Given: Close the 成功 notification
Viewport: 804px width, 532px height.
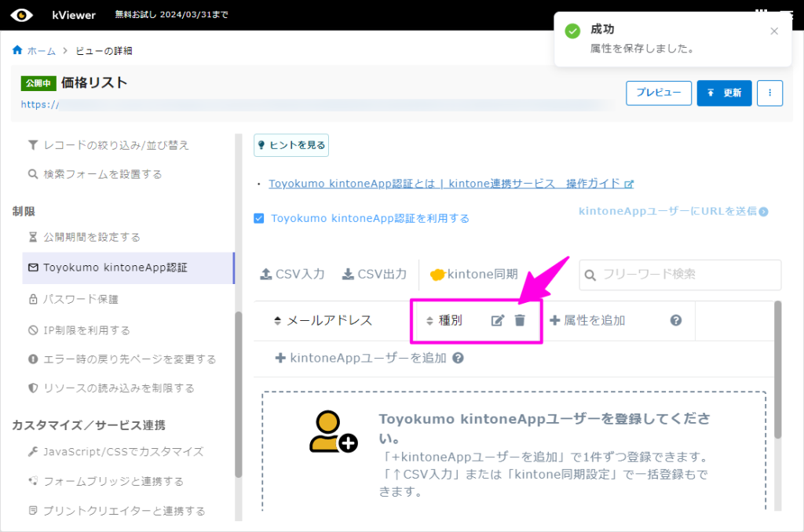Looking at the screenshot, I should click(774, 31).
